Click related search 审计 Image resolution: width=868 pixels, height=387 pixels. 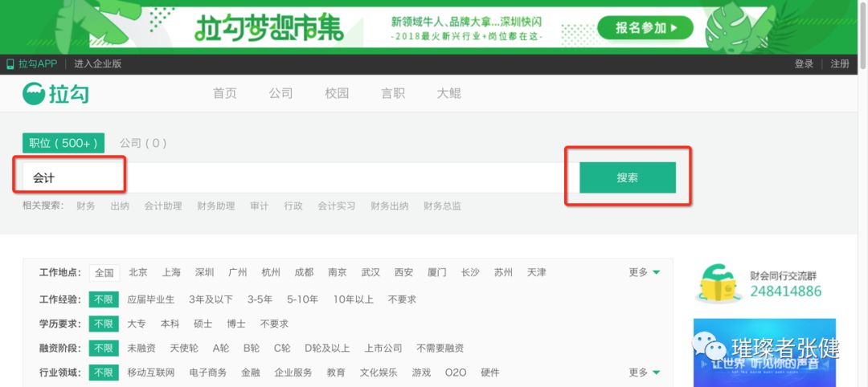pos(259,206)
